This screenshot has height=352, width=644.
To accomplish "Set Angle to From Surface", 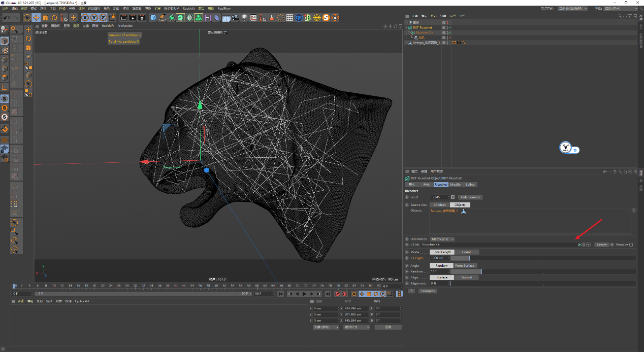I will 465,266.
